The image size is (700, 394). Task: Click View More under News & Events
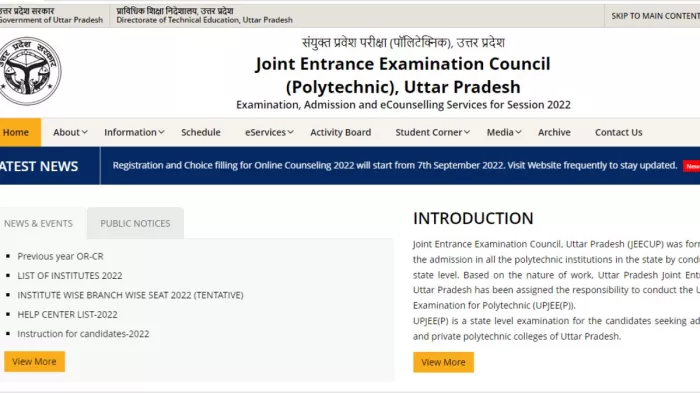(34, 361)
